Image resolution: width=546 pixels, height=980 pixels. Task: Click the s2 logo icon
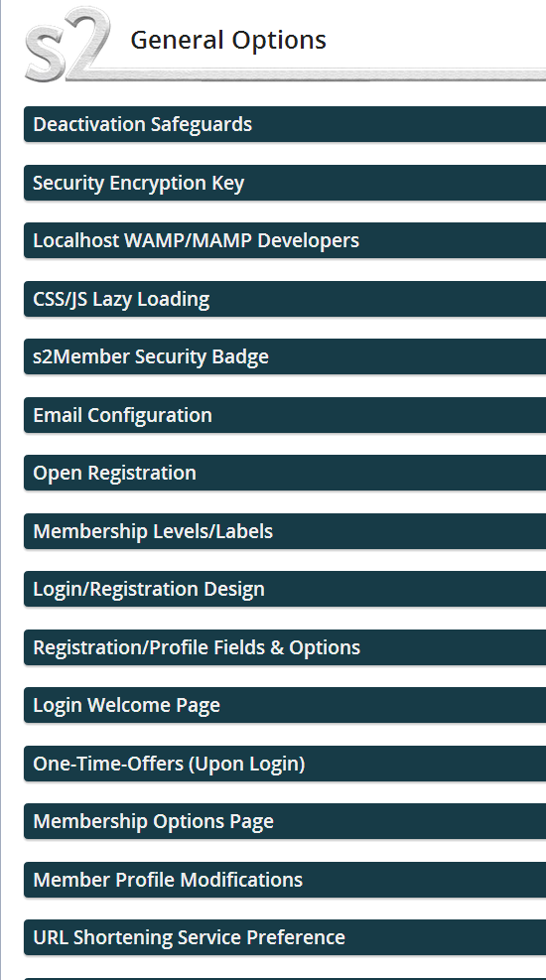[x=68, y=44]
